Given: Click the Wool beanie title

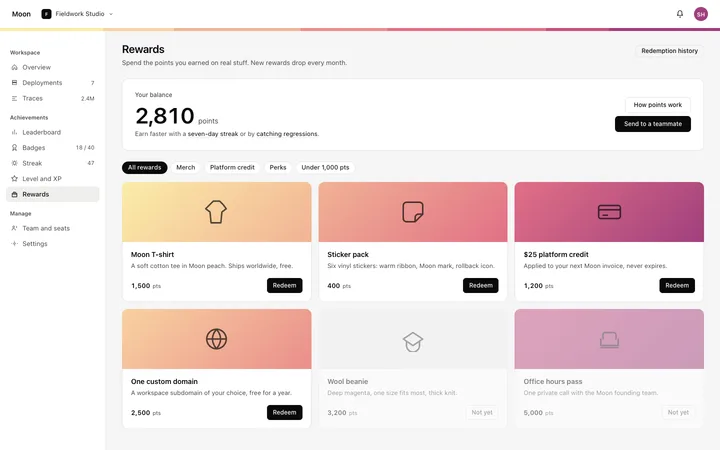Looking at the screenshot, I should pos(348,382).
